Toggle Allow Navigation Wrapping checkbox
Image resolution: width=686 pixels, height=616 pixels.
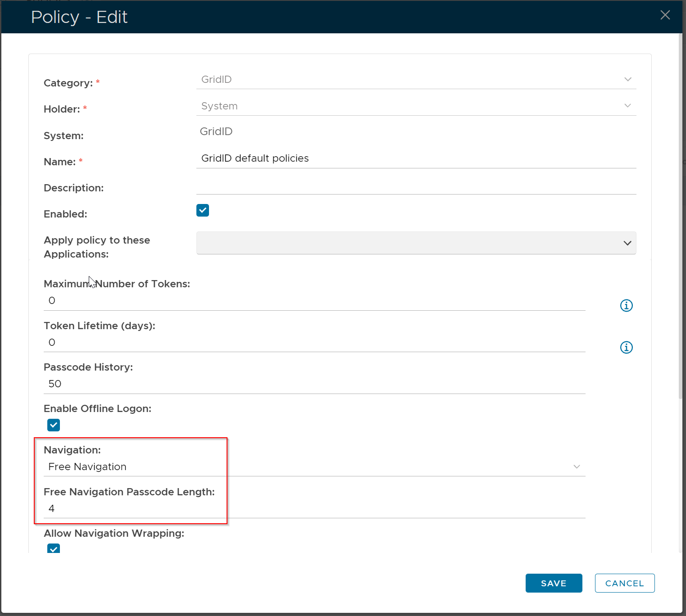tap(54, 549)
